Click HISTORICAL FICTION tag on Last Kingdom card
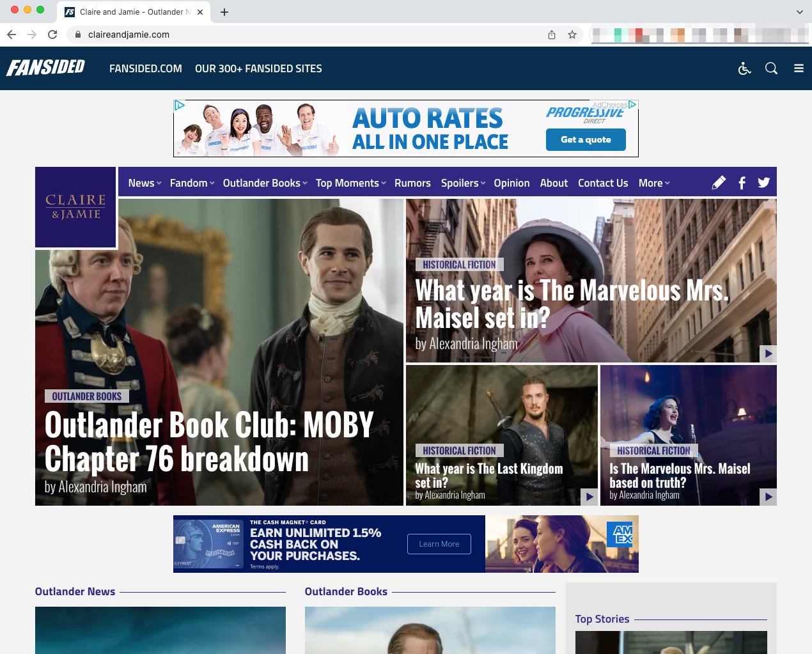Viewport: 812px width, 654px height. (459, 451)
